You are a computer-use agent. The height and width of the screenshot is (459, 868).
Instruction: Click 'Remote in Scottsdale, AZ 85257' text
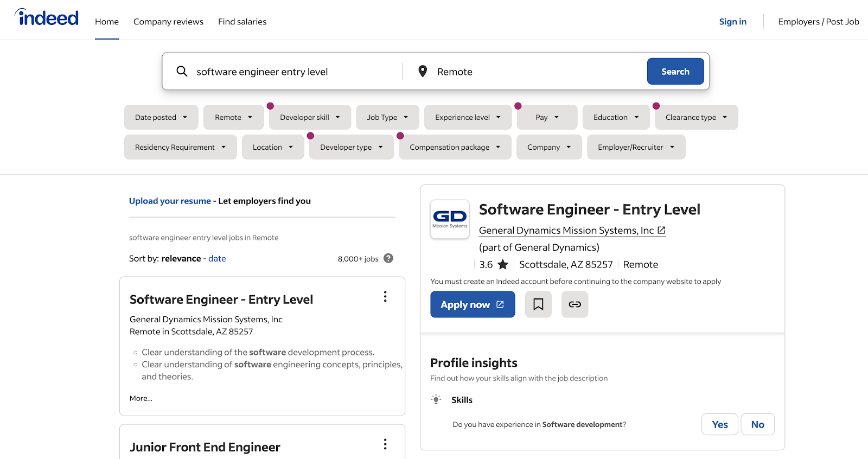192,331
